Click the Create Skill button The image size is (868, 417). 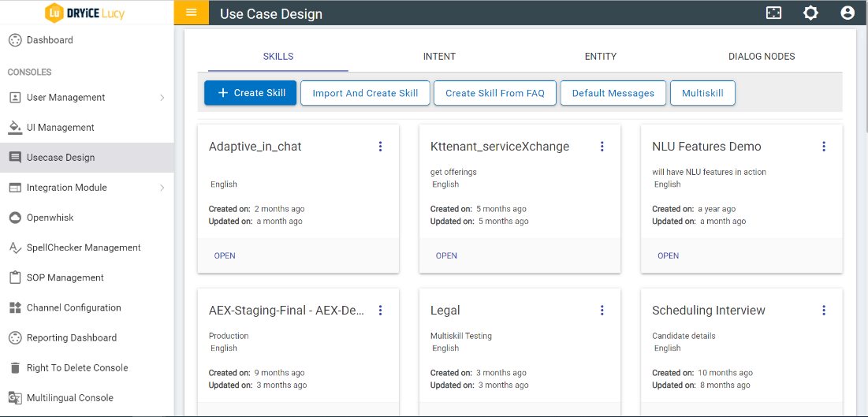click(250, 93)
